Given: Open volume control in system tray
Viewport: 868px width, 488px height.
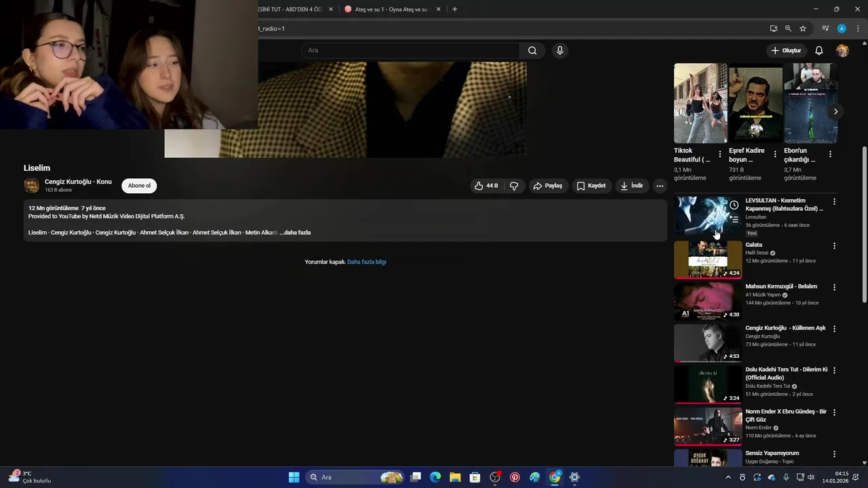Looking at the screenshot, I should click(811, 477).
